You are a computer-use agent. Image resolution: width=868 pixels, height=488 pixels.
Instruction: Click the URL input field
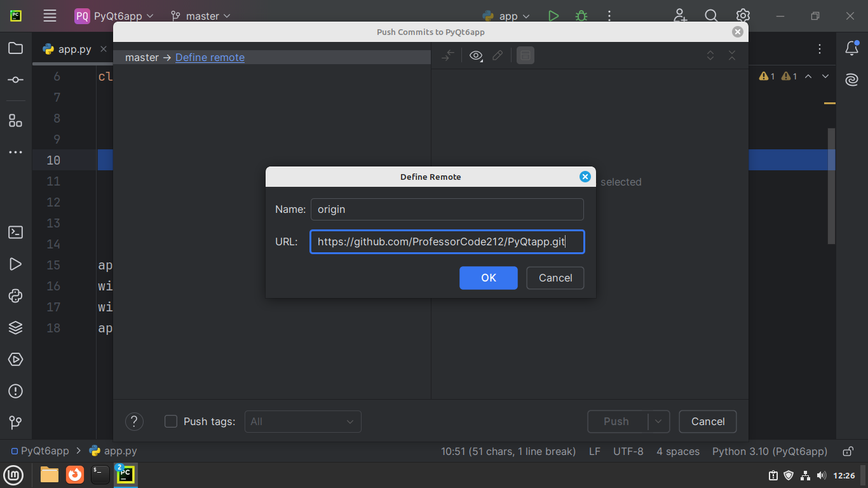point(447,242)
